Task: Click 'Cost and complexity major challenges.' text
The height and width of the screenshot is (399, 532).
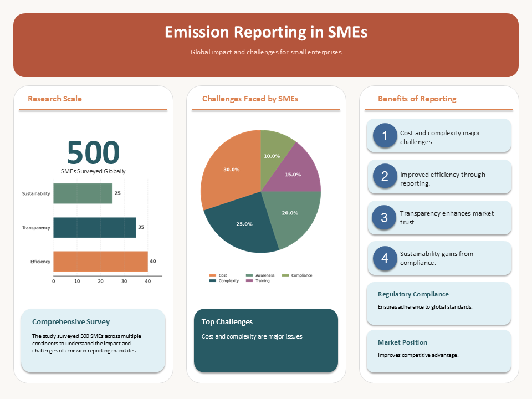Action: pyautogui.click(x=440, y=137)
